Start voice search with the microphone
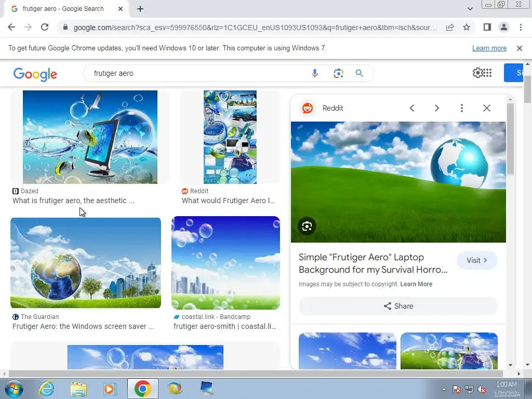532x399 pixels. [314, 73]
